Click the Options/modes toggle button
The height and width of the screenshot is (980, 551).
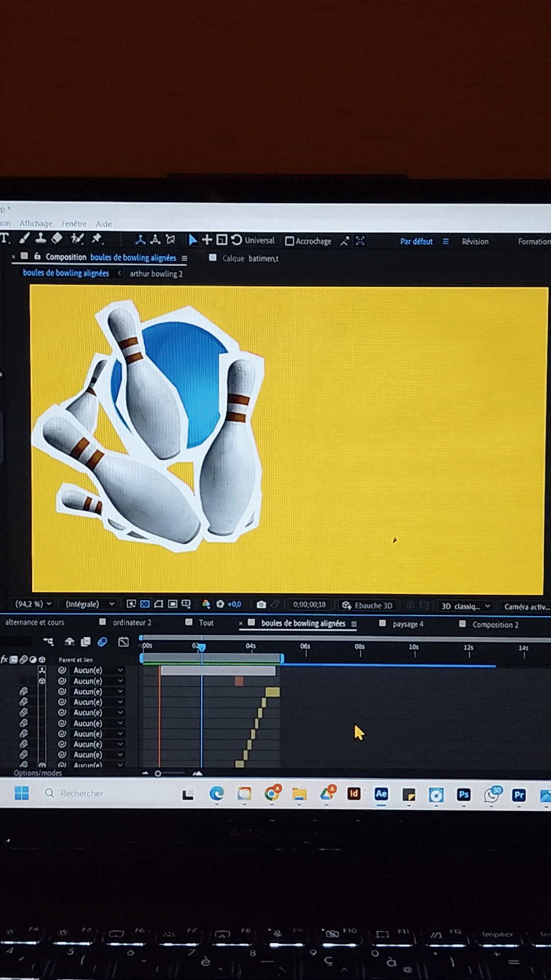38,773
